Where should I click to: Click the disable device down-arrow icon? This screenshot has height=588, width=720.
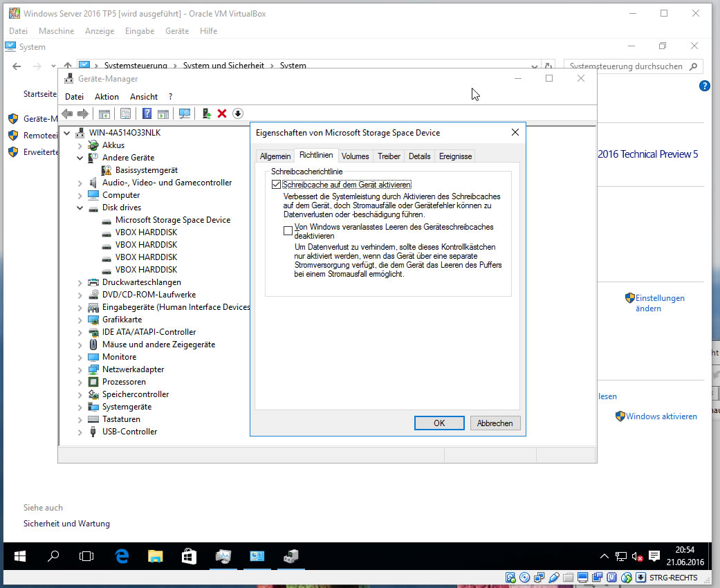(238, 113)
